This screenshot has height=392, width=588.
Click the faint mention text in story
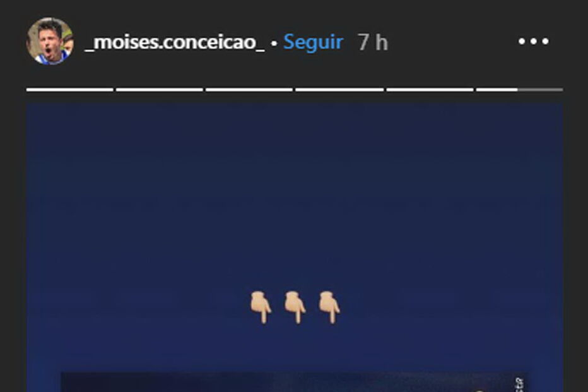tap(289, 206)
